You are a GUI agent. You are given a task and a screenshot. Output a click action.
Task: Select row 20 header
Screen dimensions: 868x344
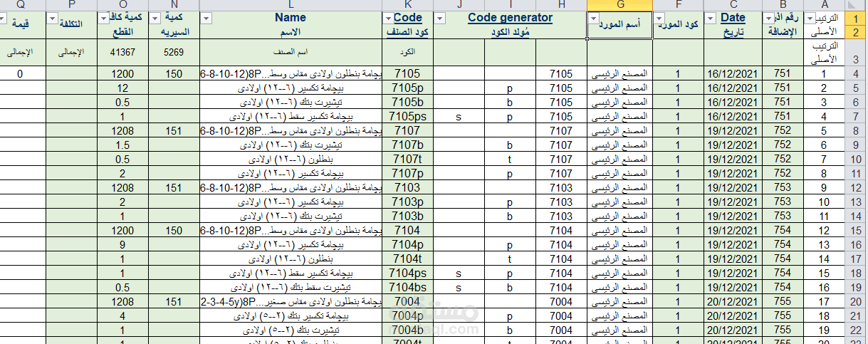tap(855, 301)
